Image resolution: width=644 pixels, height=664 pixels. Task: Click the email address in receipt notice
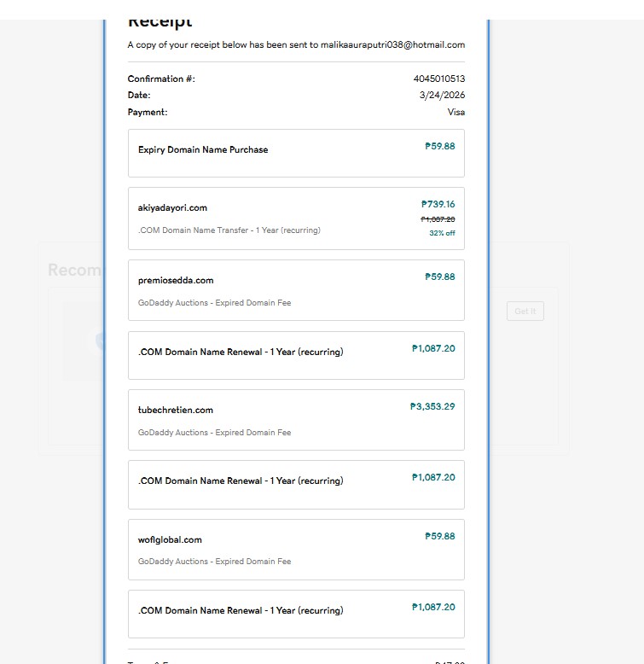[392, 44]
